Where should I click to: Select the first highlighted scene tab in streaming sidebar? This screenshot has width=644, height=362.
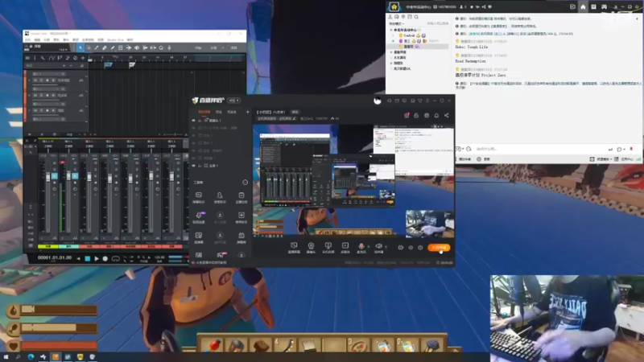(204, 112)
